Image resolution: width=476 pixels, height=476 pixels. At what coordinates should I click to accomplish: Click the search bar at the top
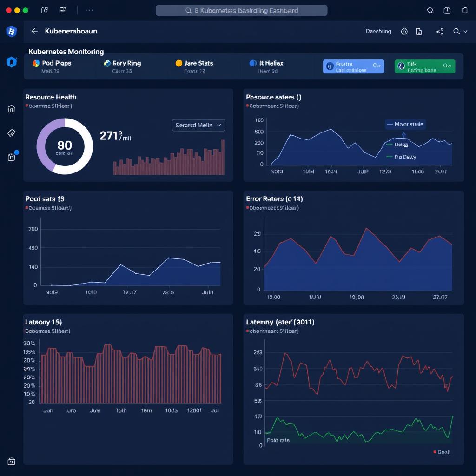[241, 10]
